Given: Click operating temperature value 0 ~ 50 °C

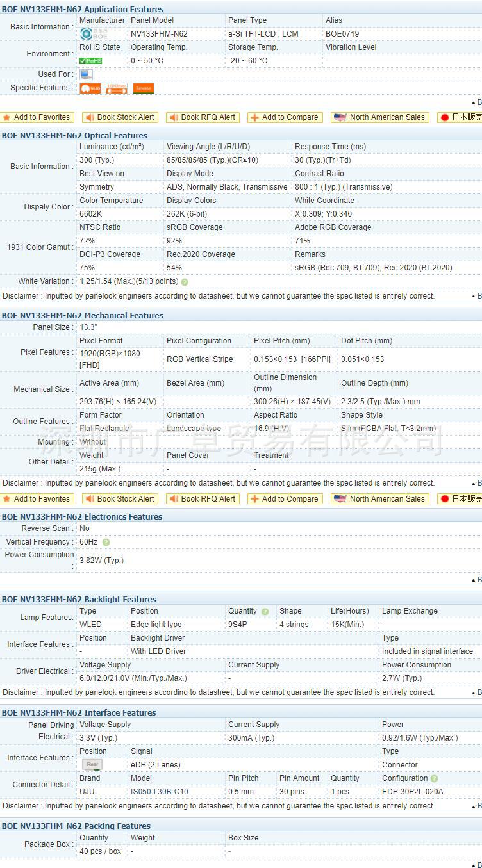Looking at the screenshot, I should (147, 61).
